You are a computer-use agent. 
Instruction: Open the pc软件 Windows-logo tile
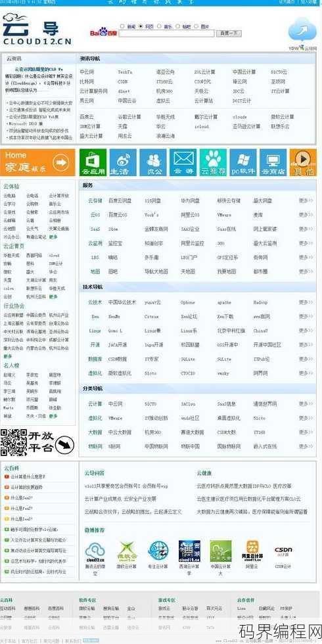point(242,162)
